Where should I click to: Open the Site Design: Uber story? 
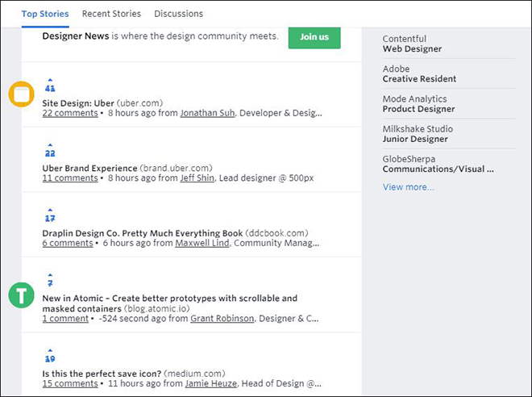[x=78, y=103]
